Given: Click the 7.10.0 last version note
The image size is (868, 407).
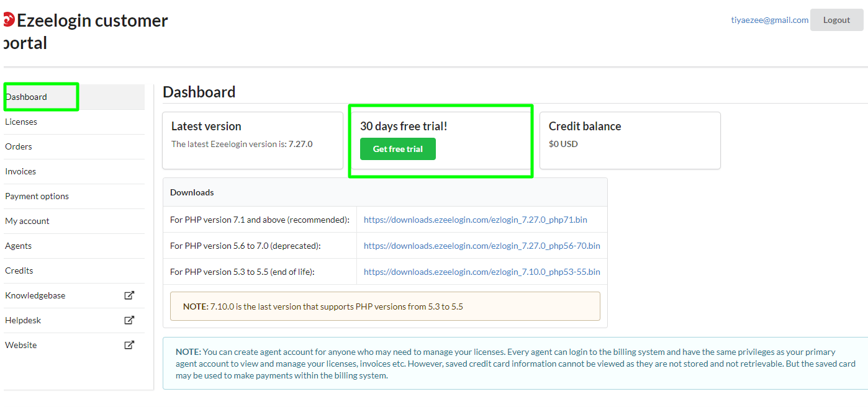Looking at the screenshot, I should pyautogui.click(x=385, y=306).
